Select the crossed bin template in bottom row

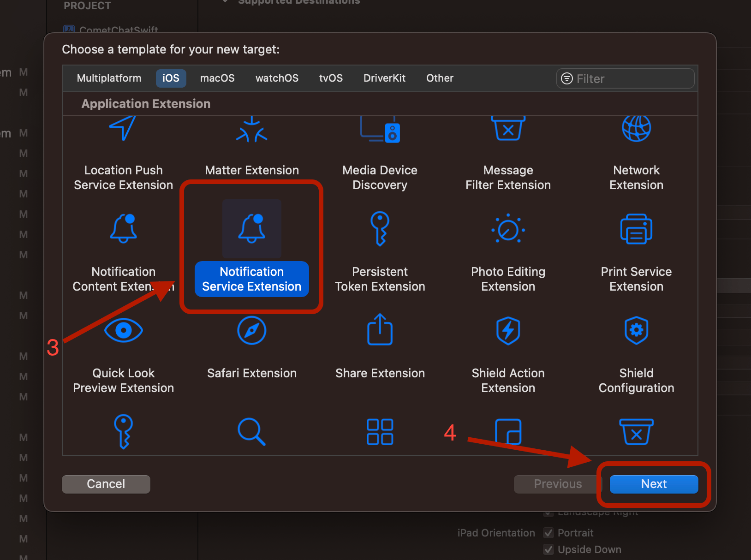pyautogui.click(x=636, y=432)
